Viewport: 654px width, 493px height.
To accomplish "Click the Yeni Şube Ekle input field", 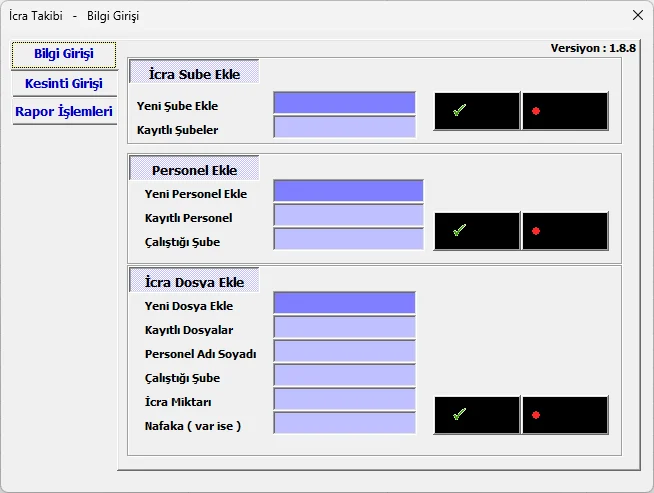I will click(x=344, y=103).
